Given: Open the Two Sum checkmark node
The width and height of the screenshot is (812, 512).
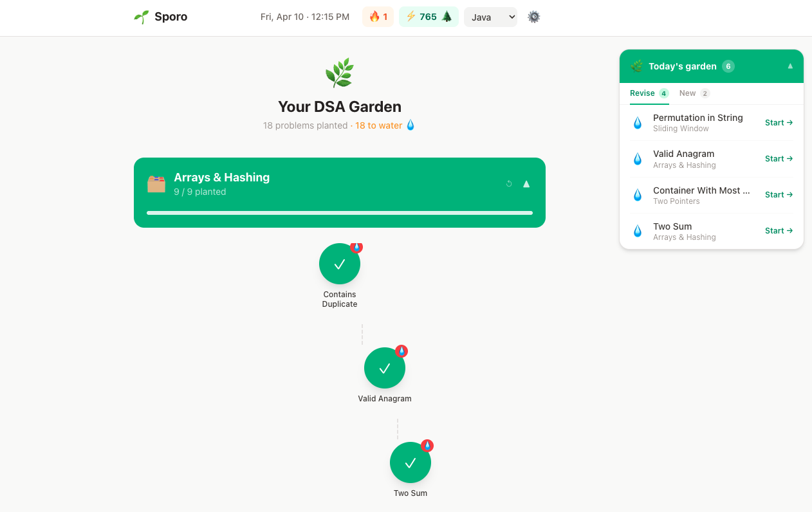Looking at the screenshot, I should tap(411, 462).
